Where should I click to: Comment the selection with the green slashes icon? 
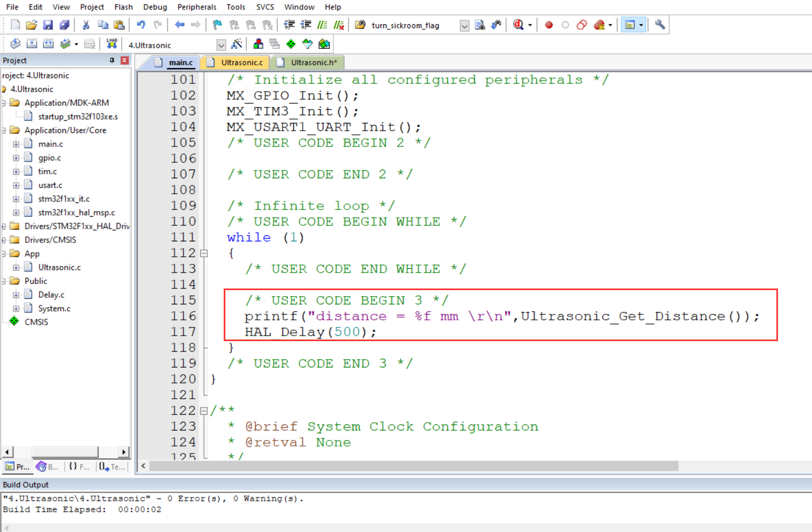click(x=322, y=25)
